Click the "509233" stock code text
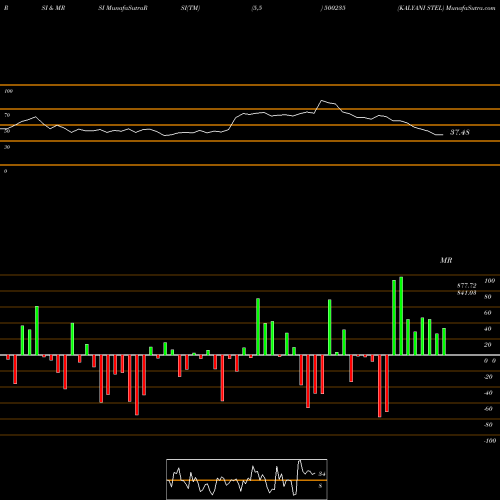Screen dimensions: 500x500 [x=334, y=8]
